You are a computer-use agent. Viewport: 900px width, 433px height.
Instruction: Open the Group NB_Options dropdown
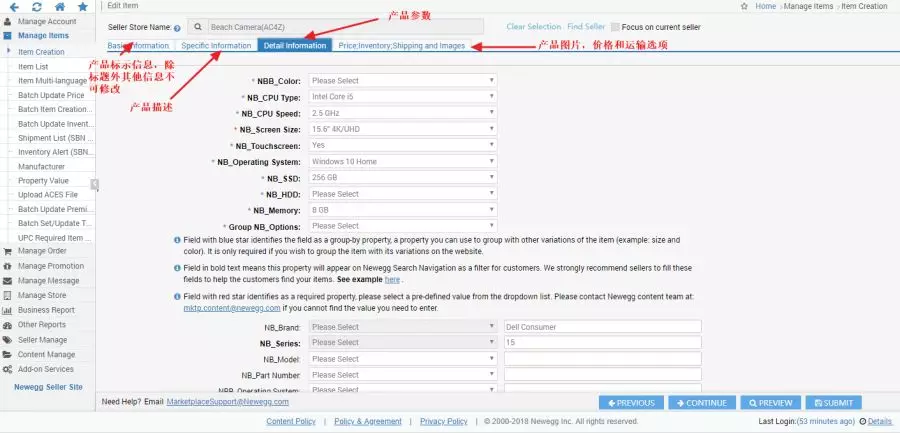[402, 226]
